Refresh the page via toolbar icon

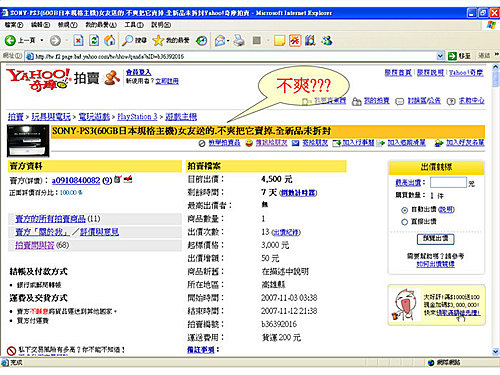94,41
